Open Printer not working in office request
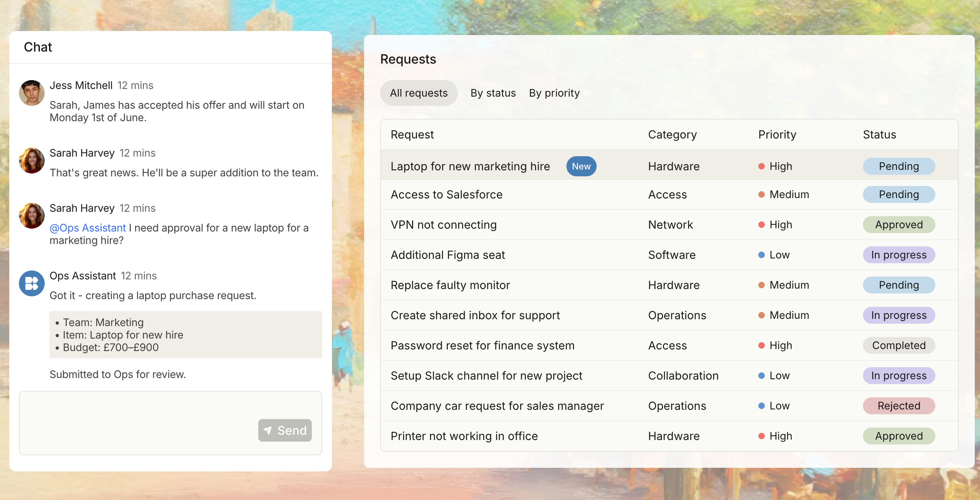 click(464, 436)
